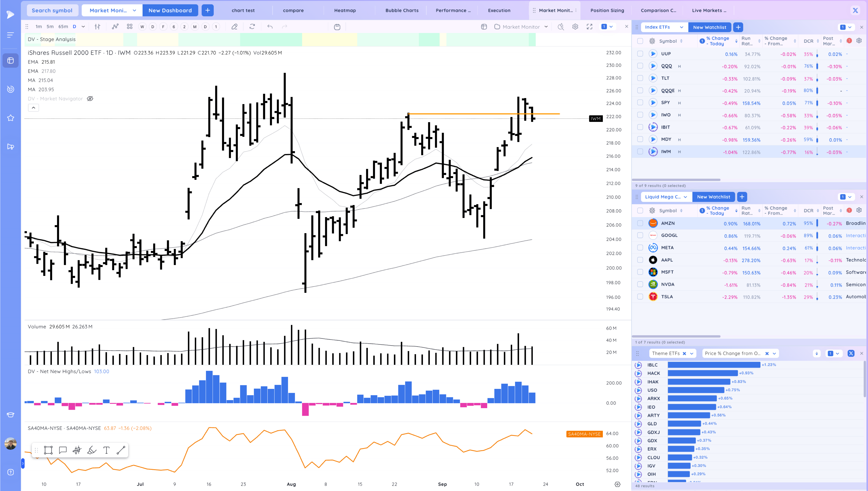Click the New Dashboard button
This screenshot has height=491, width=868.
[170, 10]
